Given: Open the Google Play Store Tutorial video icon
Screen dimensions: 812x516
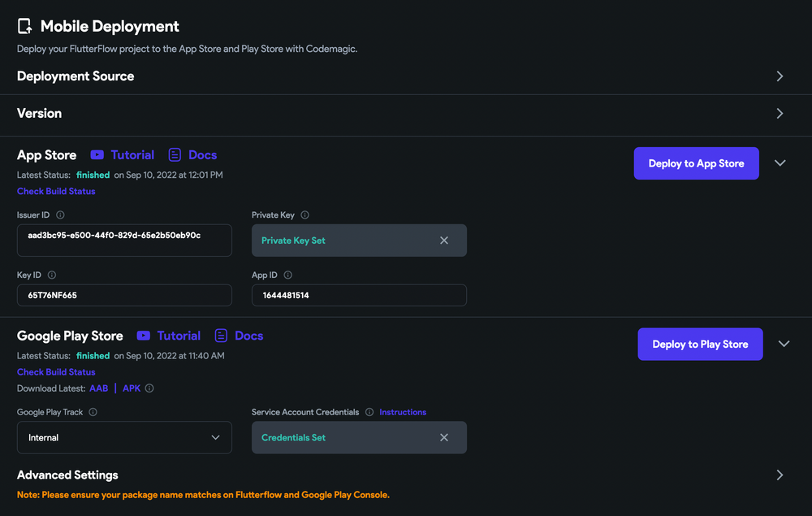Looking at the screenshot, I should pos(144,336).
